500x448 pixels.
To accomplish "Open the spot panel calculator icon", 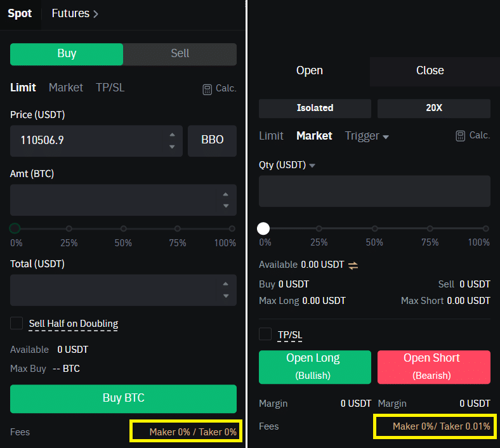I will click(207, 89).
